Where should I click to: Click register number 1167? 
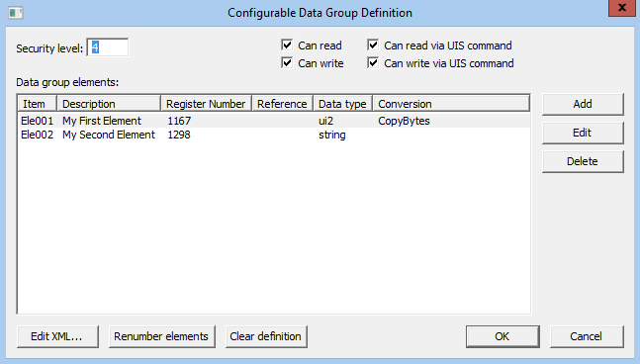coord(179,121)
